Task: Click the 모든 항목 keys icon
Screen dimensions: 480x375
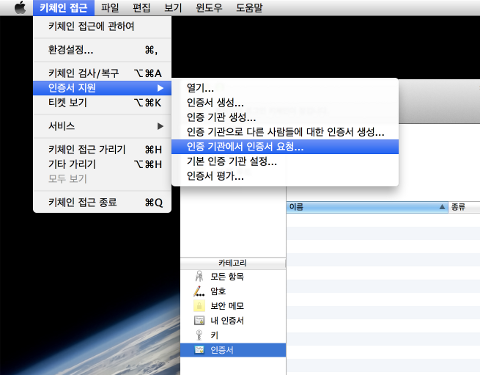Action: pos(199,276)
